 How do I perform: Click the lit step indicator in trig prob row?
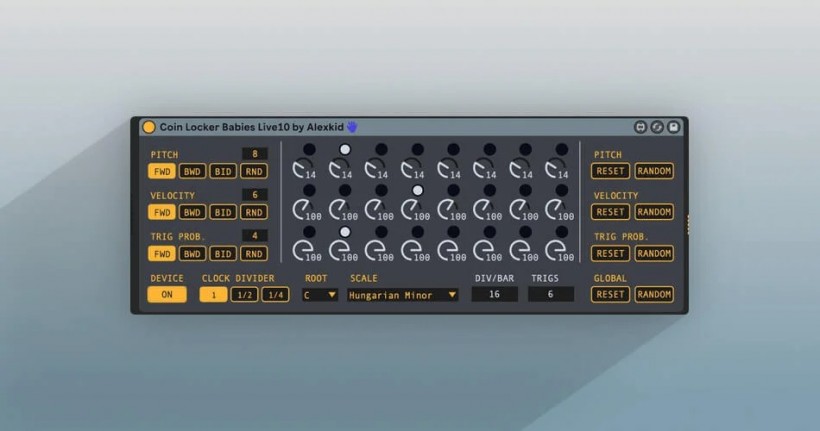[x=345, y=231]
